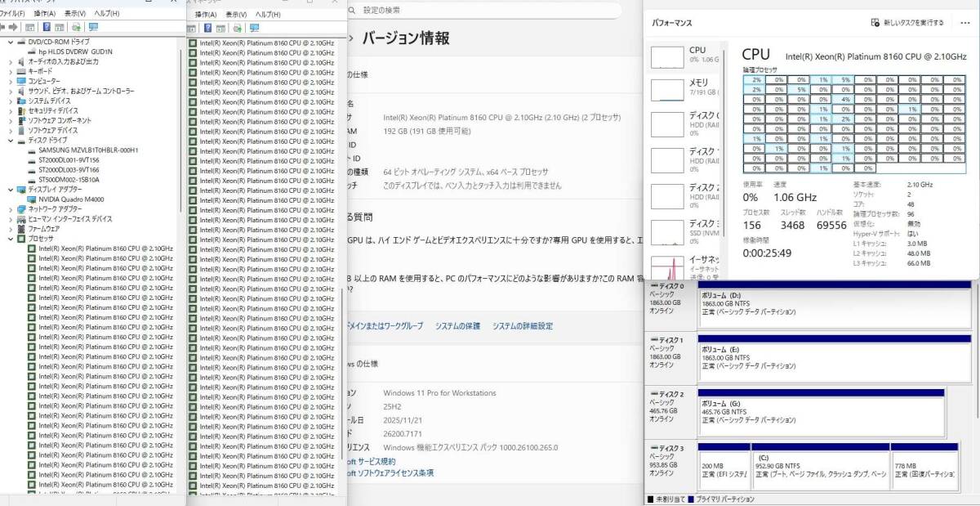Click the monitor icon in second Device Manager toolbar
This screenshot has height=506, width=980.
click(x=254, y=28)
